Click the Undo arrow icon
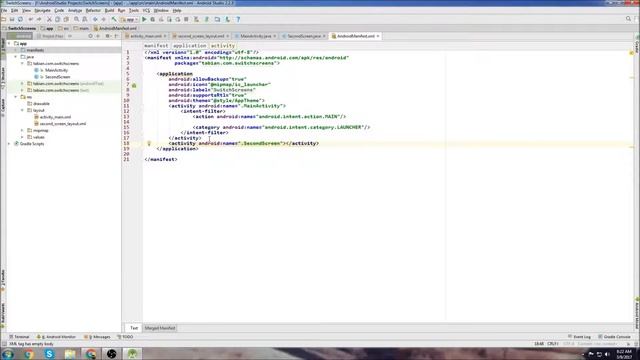The width and height of the screenshot is (640, 360). point(31,19)
